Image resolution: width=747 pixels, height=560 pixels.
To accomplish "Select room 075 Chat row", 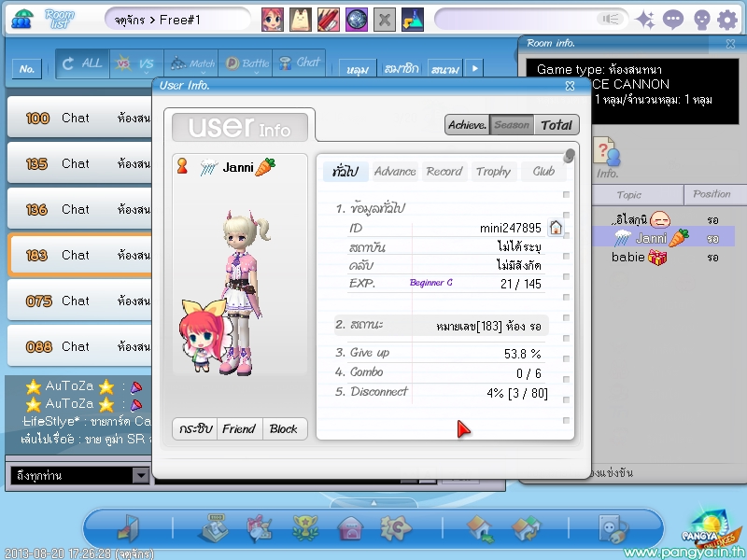I will [x=80, y=301].
